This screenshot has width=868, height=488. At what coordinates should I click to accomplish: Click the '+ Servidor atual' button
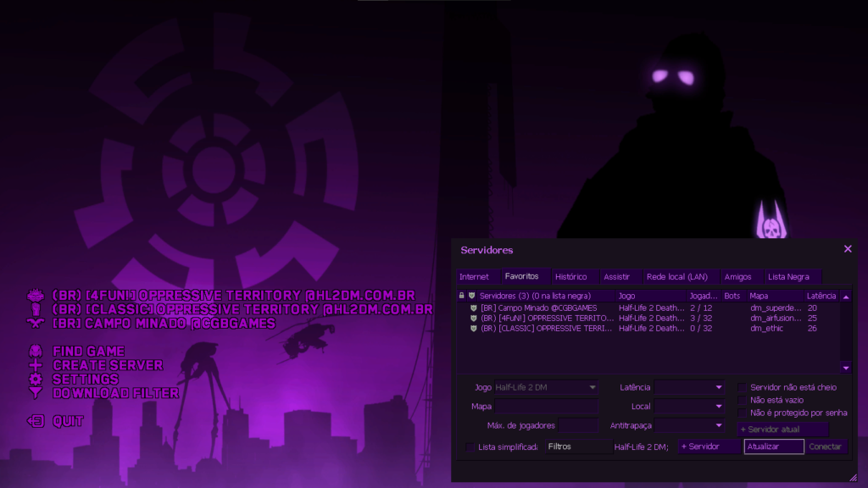pos(782,430)
